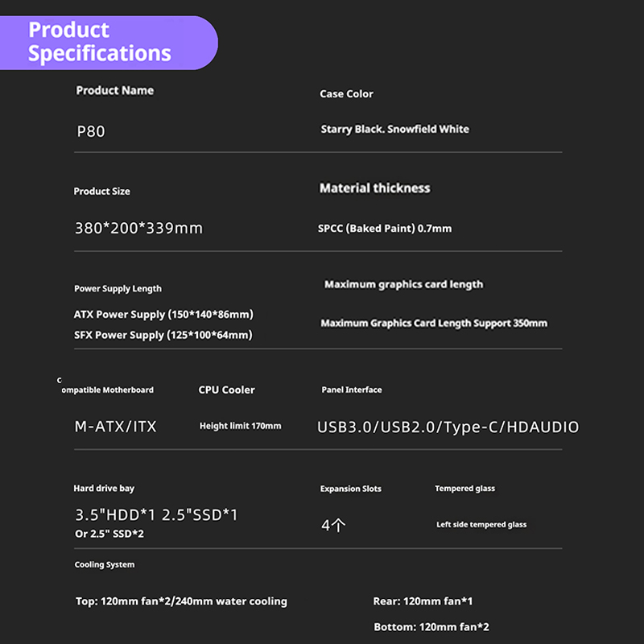644x644 pixels.
Task: Click the SFX Power Supply dimensions line
Action: pos(163,335)
